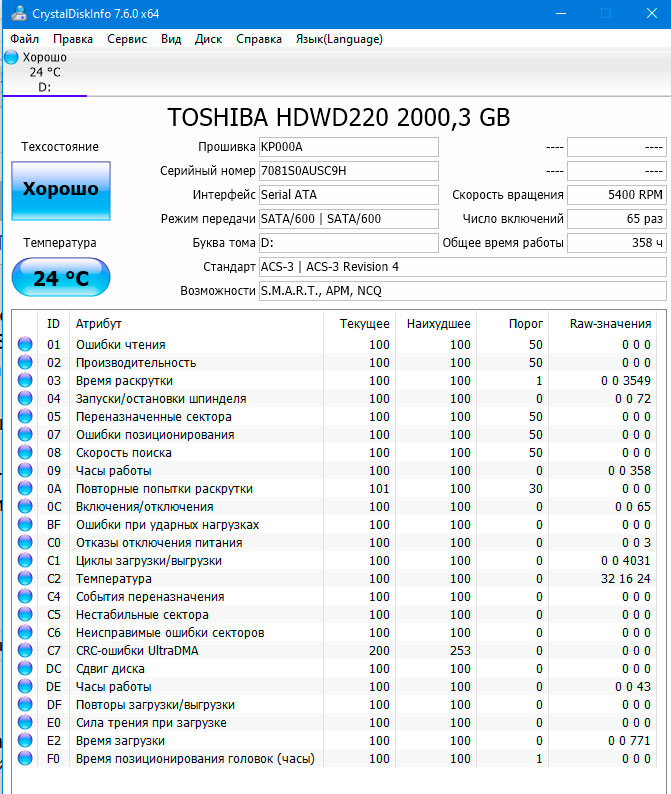Screen dimensions: 671x794
Task: Click the CrystalDiskInfo title bar app icon
Action: click(19, 13)
